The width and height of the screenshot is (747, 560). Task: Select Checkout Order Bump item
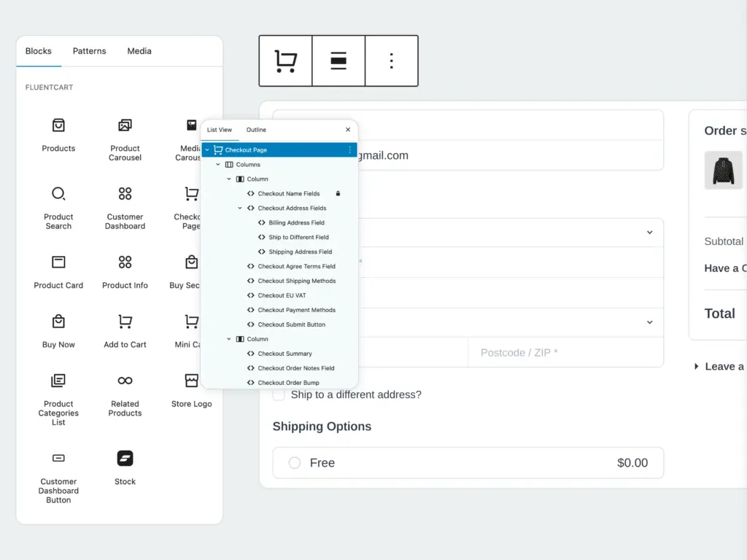(279, 382)
